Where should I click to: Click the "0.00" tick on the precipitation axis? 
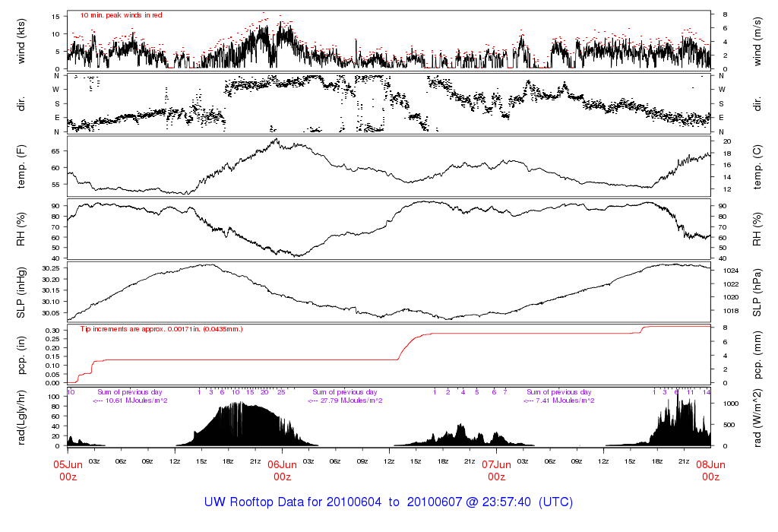click(53, 383)
